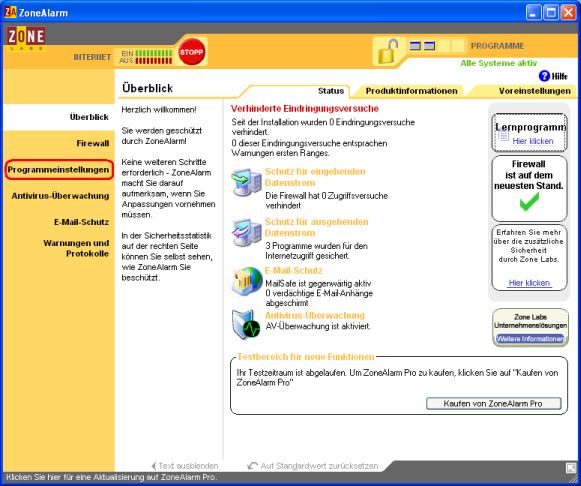Click the Kaufen von ZoneAlarm Pro button
581x486 pixels.
pyautogui.click(x=494, y=403)
